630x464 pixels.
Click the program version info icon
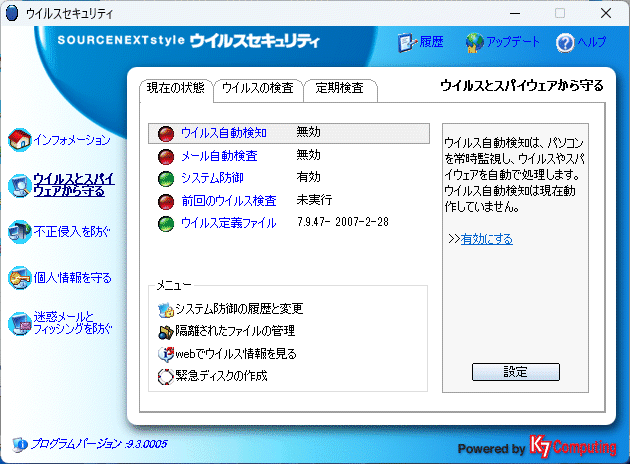[19, 444]
